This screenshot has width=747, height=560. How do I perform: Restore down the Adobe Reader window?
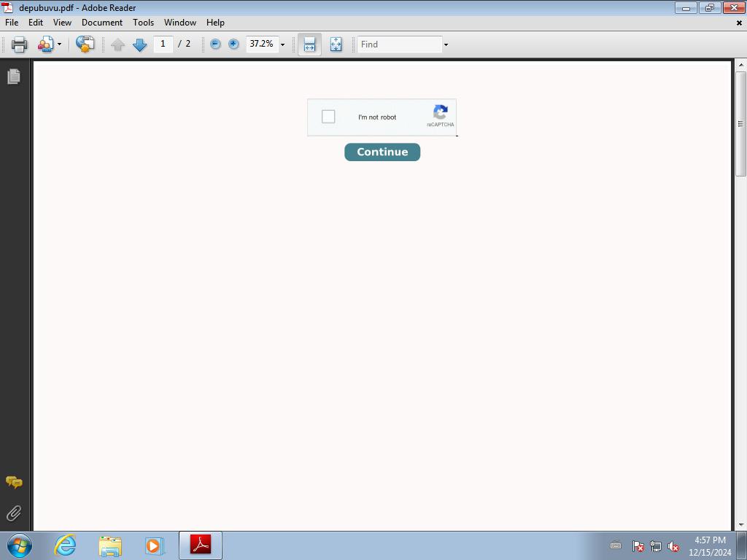tap(710, 7)
